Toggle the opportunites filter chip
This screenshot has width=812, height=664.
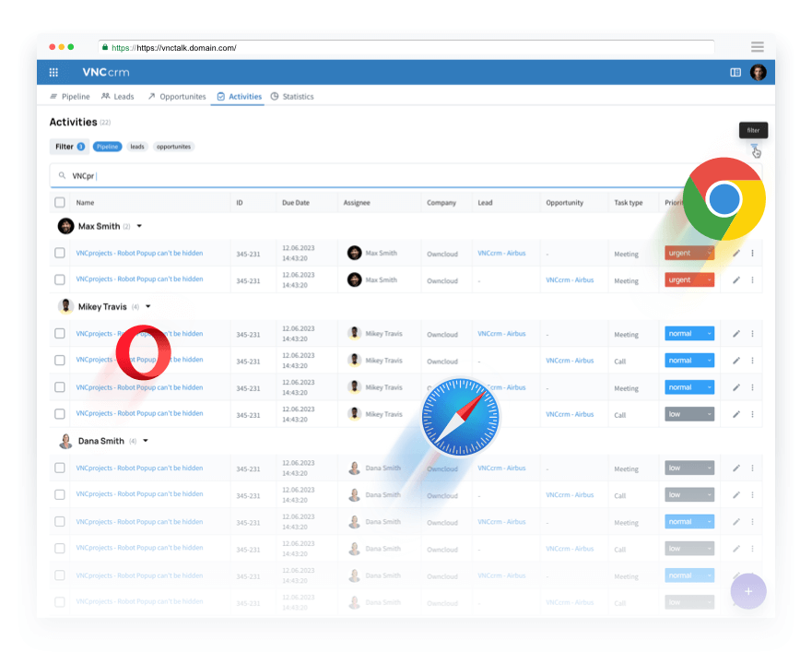coord(173,147)
